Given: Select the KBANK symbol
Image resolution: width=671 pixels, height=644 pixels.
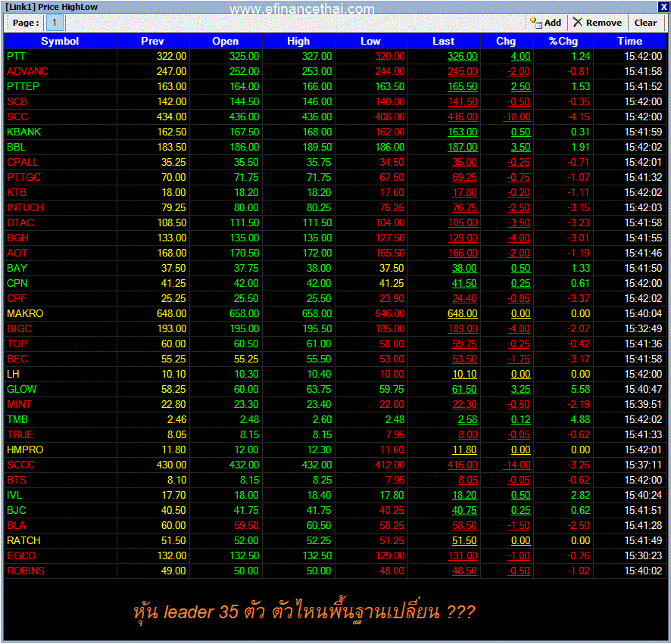Looking at the screenshot, I should pos(24,132).
